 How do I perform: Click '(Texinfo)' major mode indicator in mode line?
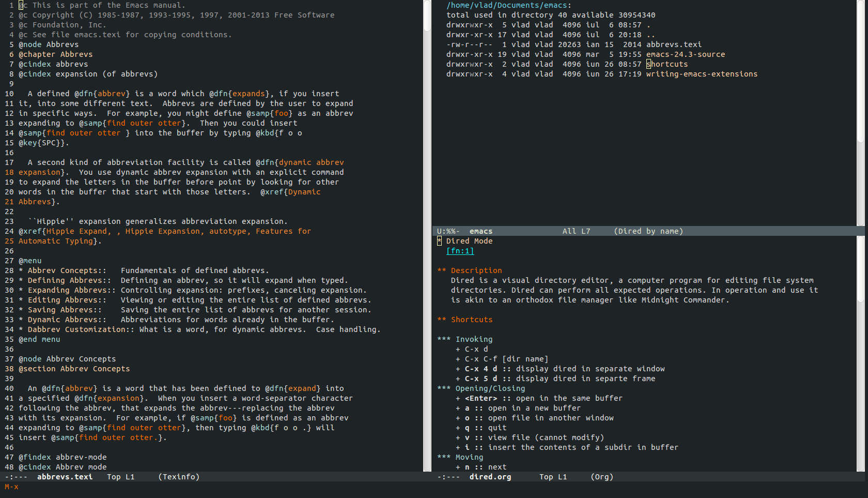[179, 477]
